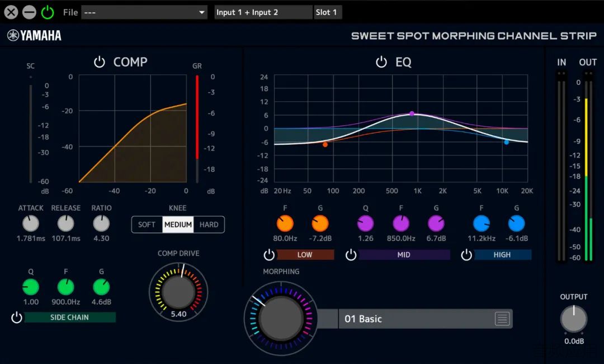
Task: Open the Slot 1 selector
Action: click(x=328, y=12)
